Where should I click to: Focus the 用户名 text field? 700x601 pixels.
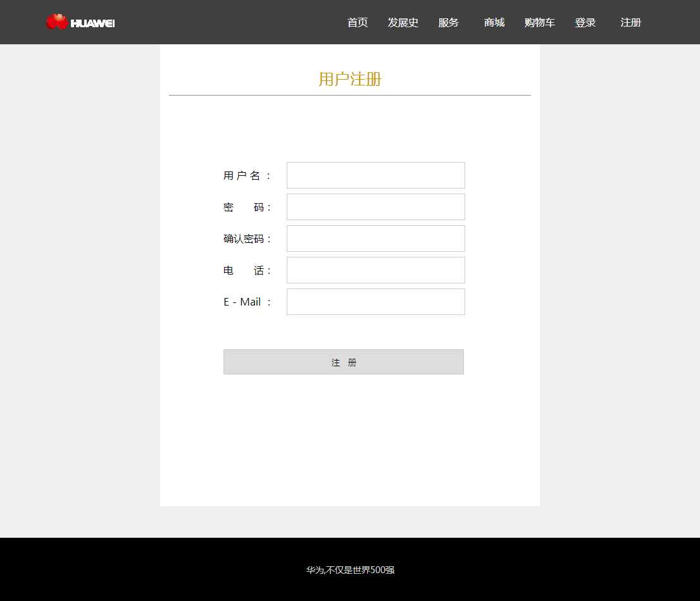coord(376,175)
